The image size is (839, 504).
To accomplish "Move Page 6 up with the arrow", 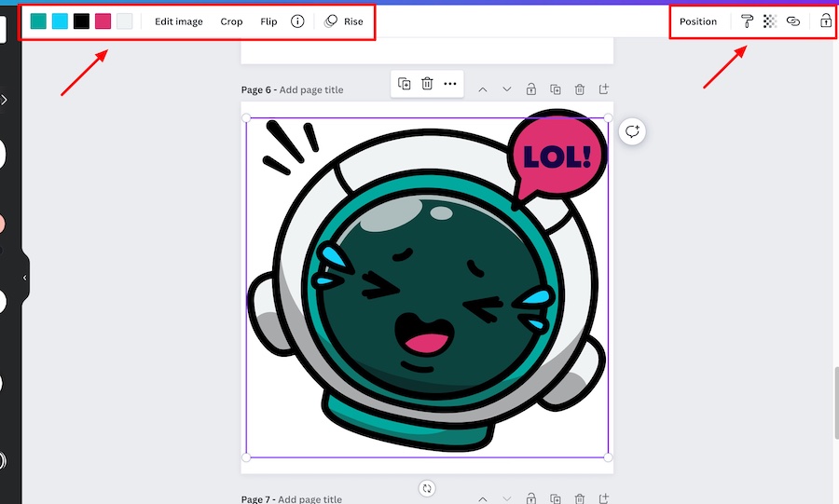I will coord(483,89).
